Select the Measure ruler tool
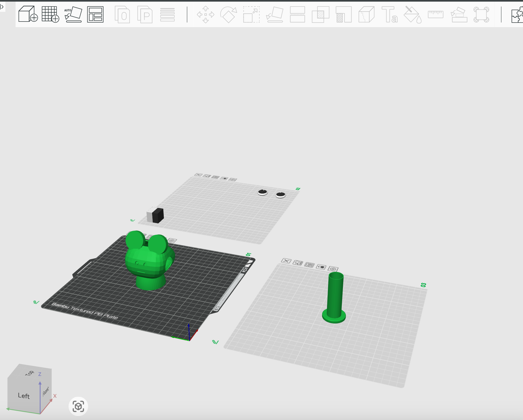 436,14
